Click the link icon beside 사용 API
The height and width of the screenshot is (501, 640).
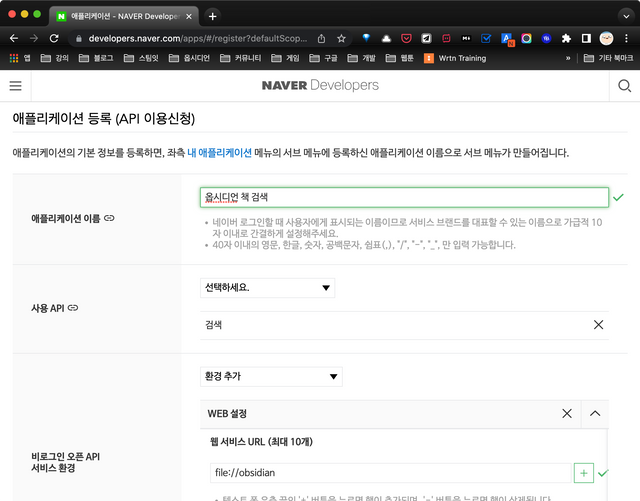[73, 308]
